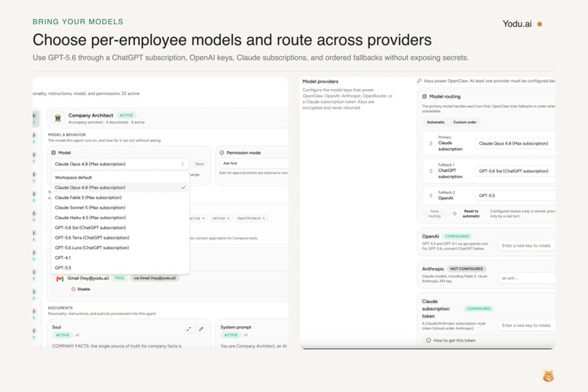Switch to Custom order tab

tap(465, 123)
